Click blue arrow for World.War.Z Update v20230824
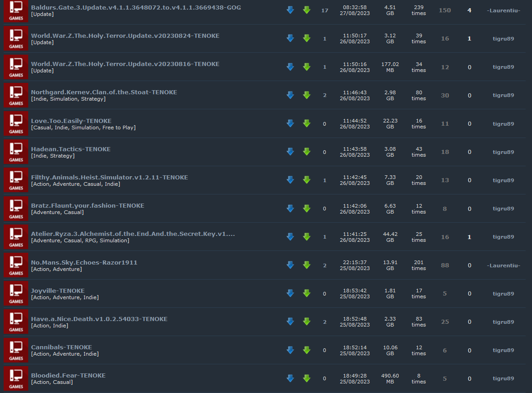The width and height of the screenshot is (532, 393). (x=290, y=38)
